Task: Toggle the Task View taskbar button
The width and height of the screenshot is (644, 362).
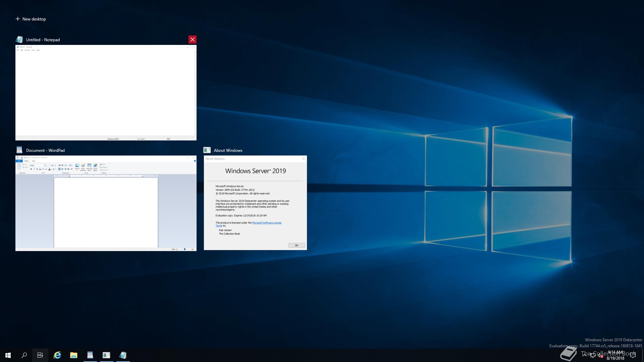Action: [x=40, y=355]
